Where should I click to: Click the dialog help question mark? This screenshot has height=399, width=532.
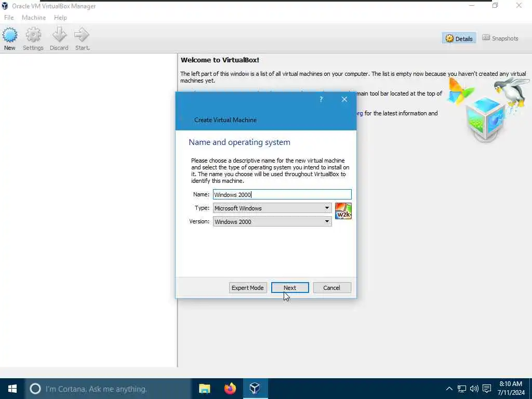[x=321, y=99]
